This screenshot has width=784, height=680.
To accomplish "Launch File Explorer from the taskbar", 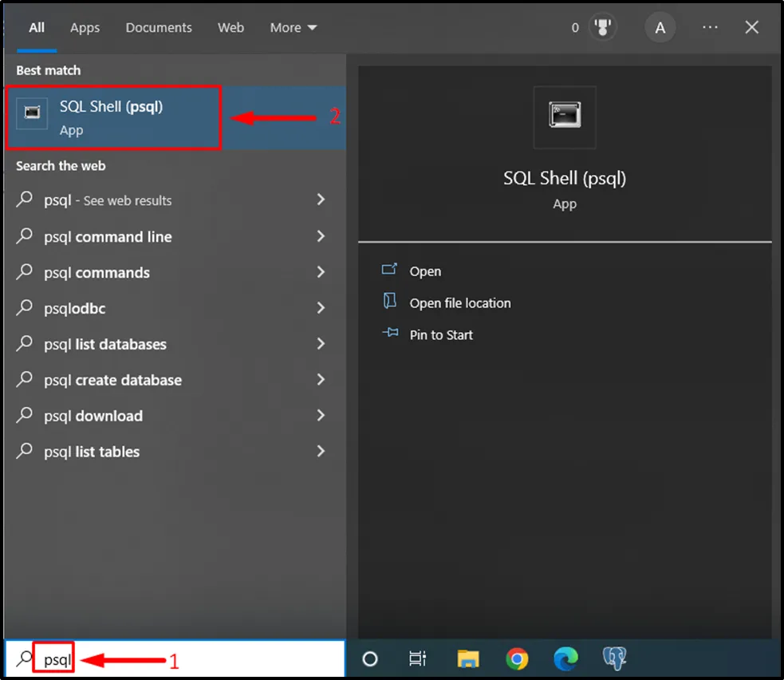I will pos(468,658).
